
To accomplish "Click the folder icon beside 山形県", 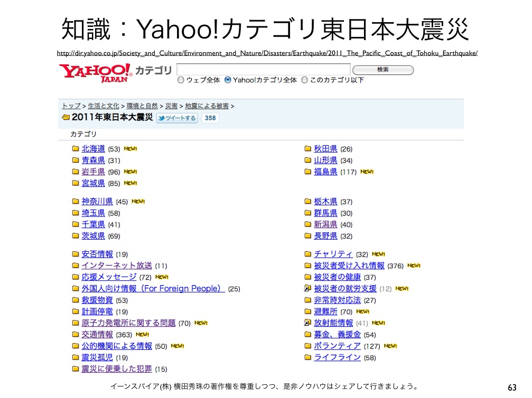I will [x=307, y=160].
